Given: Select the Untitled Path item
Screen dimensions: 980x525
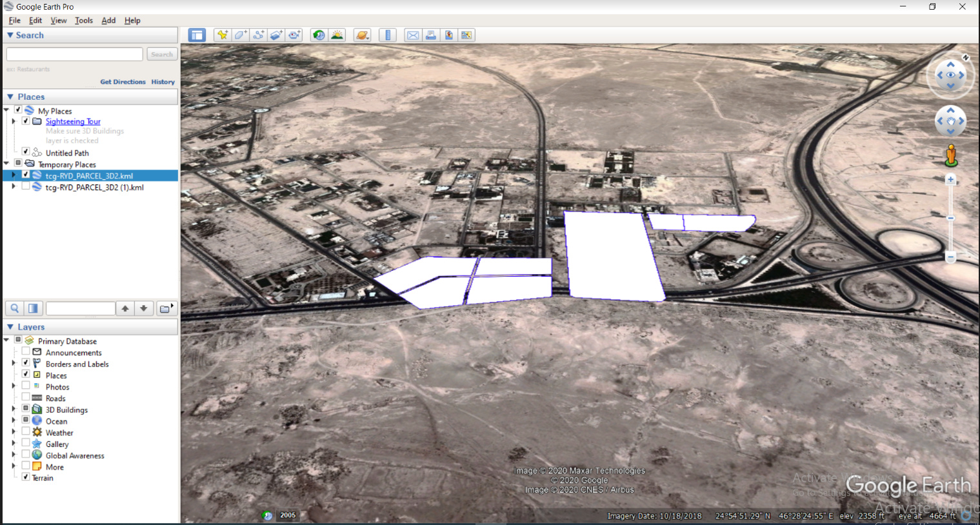Looking at the screenshot, I should (67, 153).
